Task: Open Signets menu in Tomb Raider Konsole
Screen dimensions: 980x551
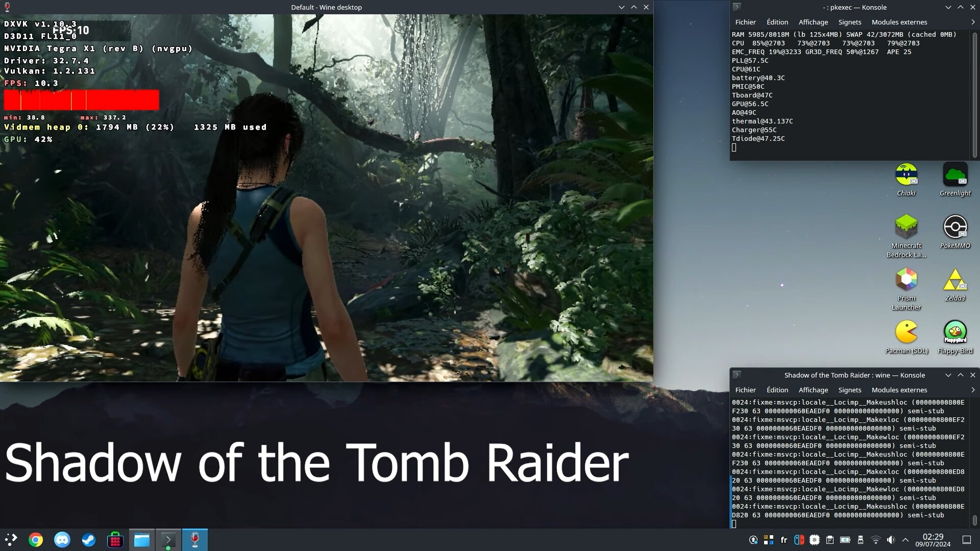Action: tap(849, 390)
